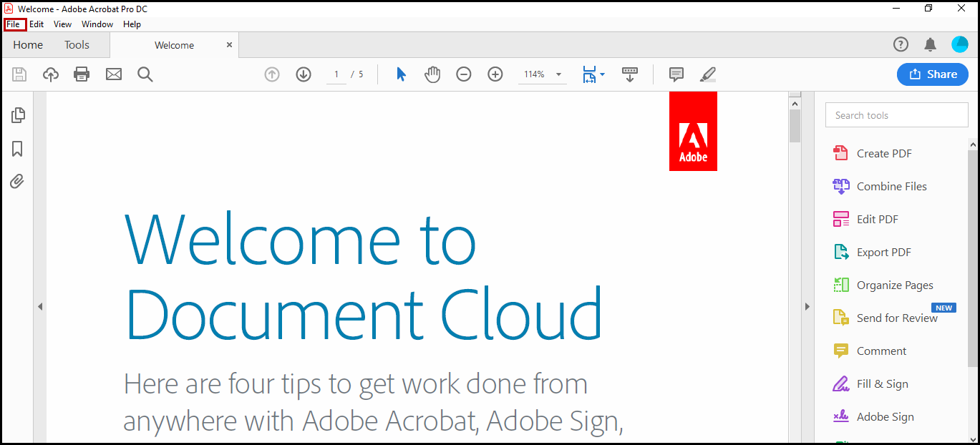Switch to the Home tab
The height and width of the screenshot is (445, 980).
click(x=28, y=44)
